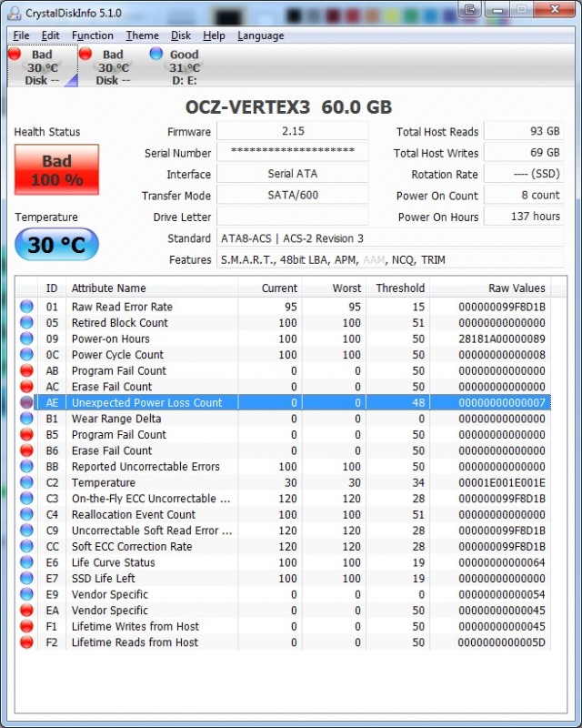The image size is (582, 728).
Task: Click blue status orb for Power-on Hours
Action: (x=27, y=339)
